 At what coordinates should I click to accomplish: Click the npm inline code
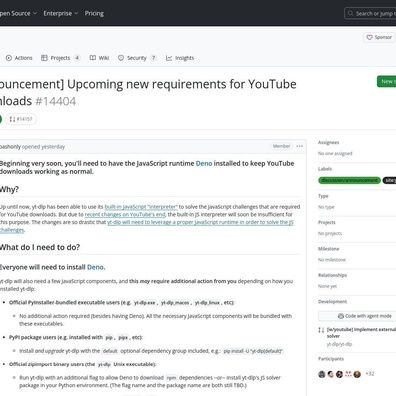[171, 378]
